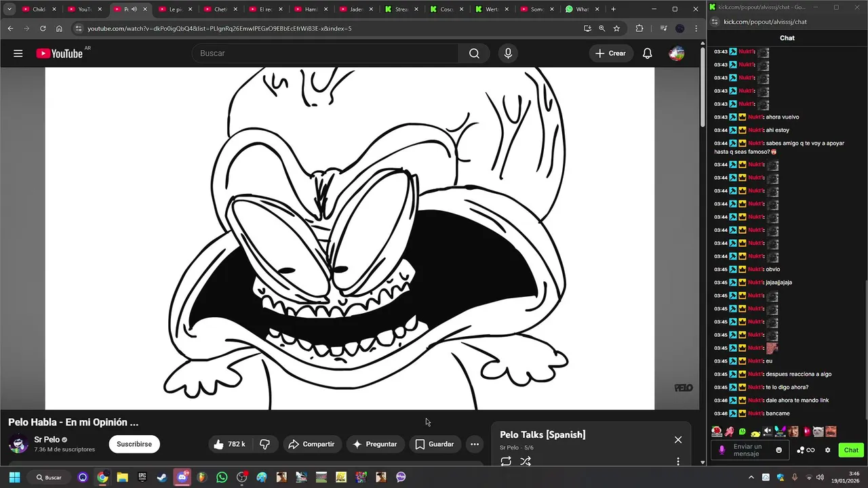Bookmark this page with the star
The image size is (868, 488).
(616, 28)
